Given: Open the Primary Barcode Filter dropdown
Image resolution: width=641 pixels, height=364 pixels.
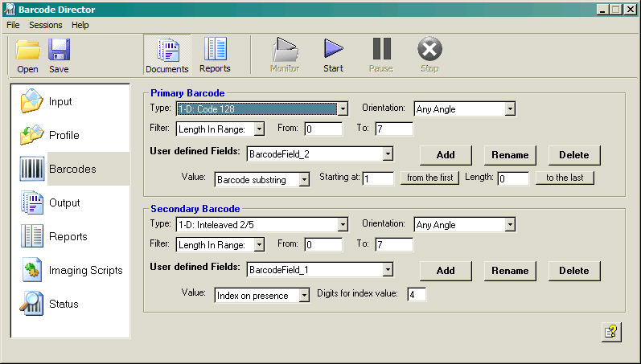Looking at the screenshot, I should (x=259, y=129).
